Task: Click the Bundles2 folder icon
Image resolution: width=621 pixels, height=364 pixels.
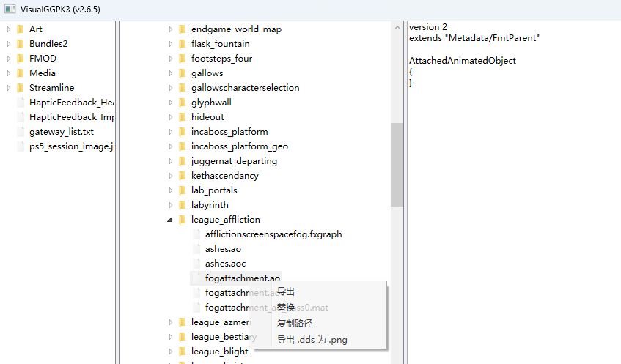Action: click(x=20, y=44)
